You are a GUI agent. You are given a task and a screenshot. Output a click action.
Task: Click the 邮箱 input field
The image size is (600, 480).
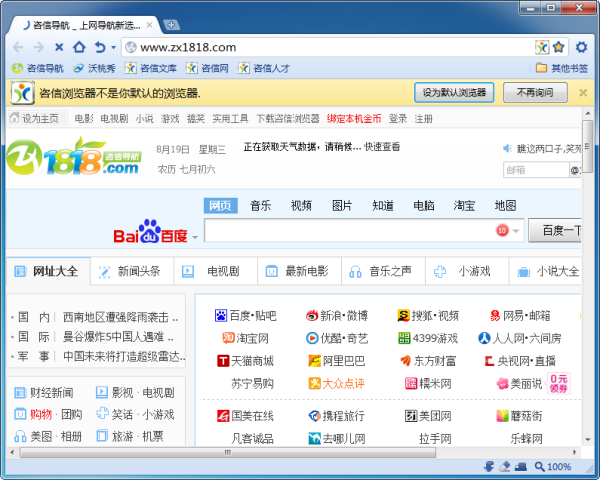pos(536,170)
